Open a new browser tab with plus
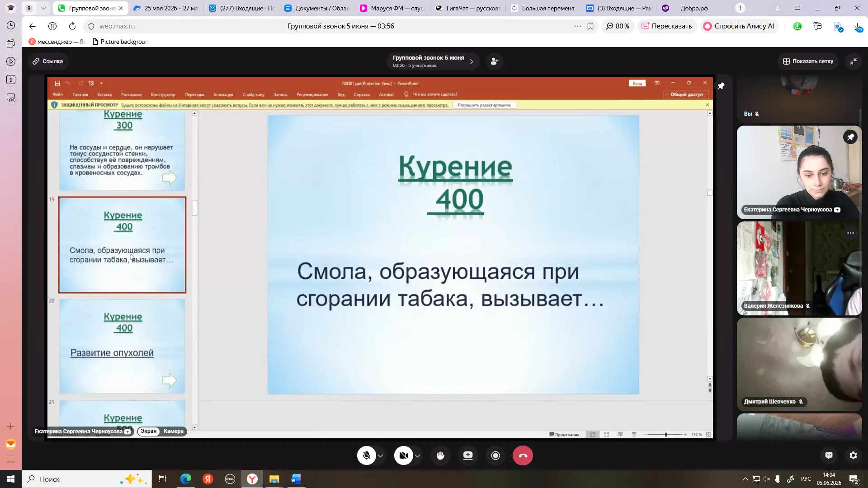The height and width of the screenshot is (488, 868). tap(740, 8)
